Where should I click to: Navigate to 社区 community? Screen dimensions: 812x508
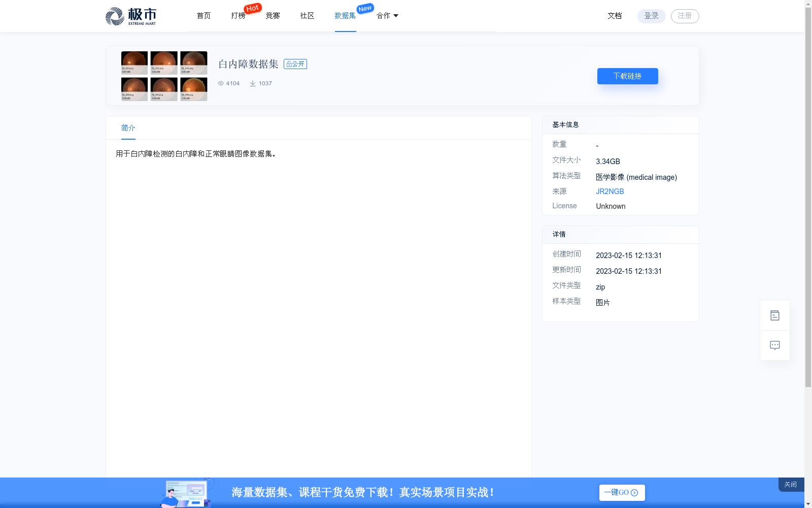(307, 16)
